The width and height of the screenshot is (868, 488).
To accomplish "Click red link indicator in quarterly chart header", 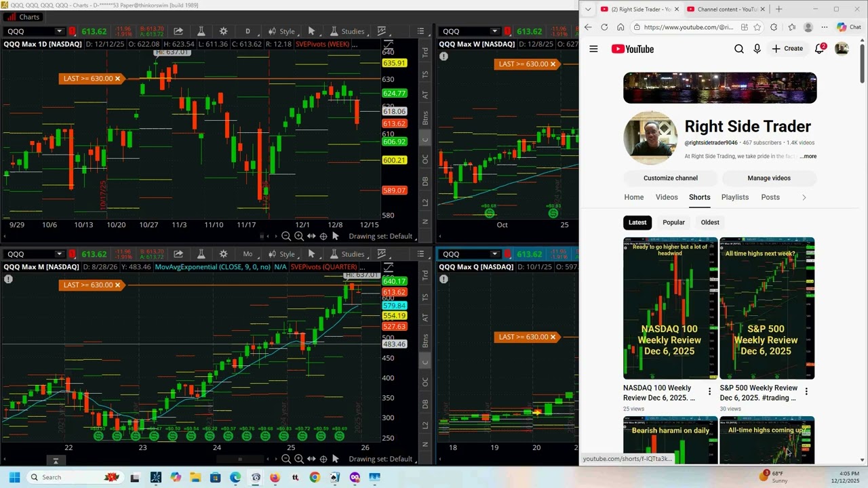I will [x=507, y=254].
